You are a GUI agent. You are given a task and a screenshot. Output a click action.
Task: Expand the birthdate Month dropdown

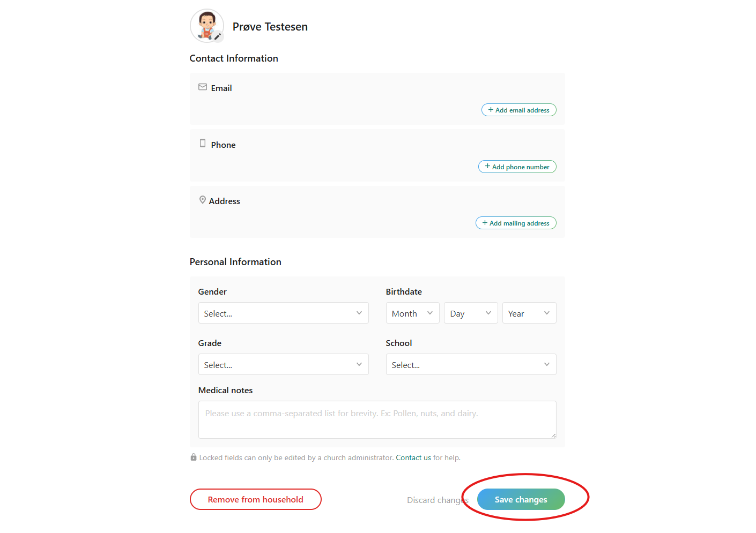(412, 313)
